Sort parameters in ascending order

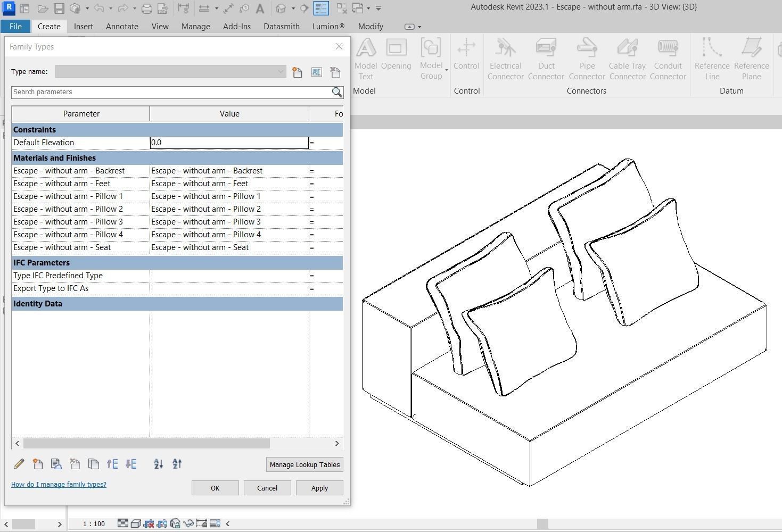pos(159,464)
